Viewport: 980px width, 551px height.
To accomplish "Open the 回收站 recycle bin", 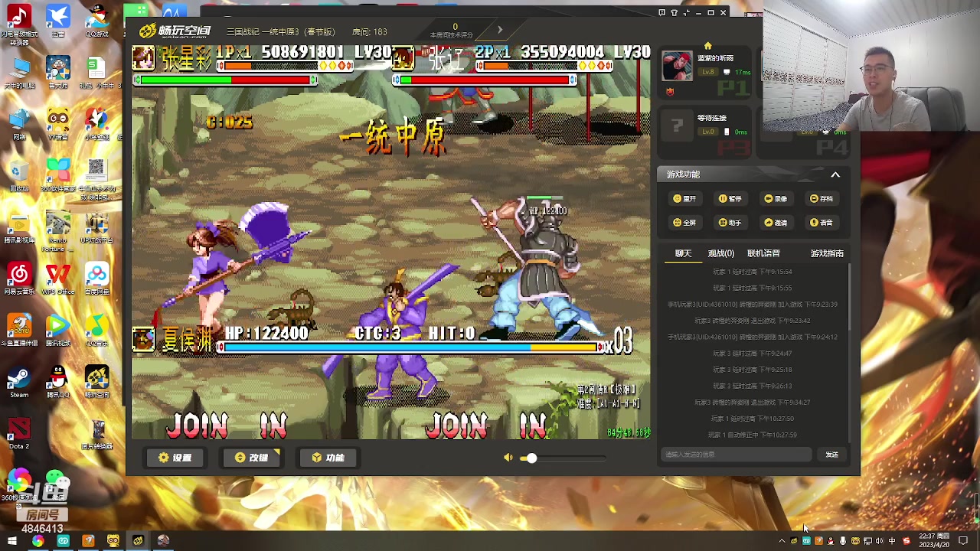I will coord(19,176).
